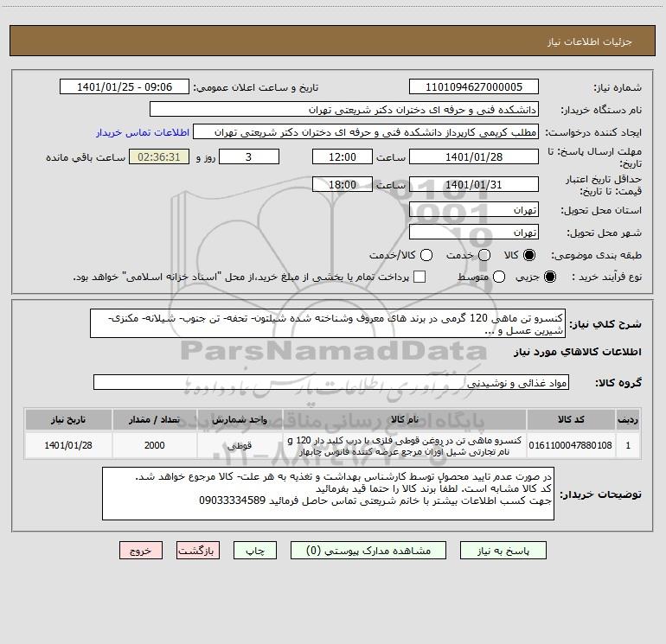Screen dimensions: 666x644
Task: Toggle the اسناد خزانه اسلامی payment checkbox
Action: pos(419,277)
